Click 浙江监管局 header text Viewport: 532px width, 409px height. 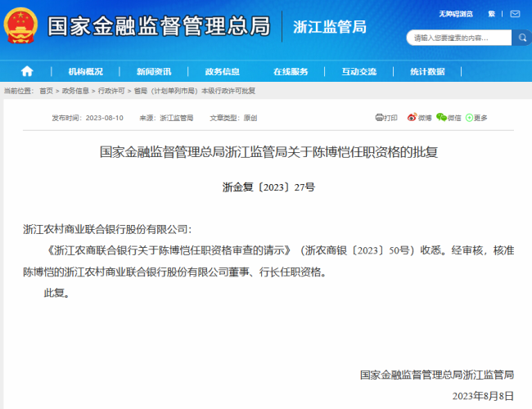click(x=330, y=27)
